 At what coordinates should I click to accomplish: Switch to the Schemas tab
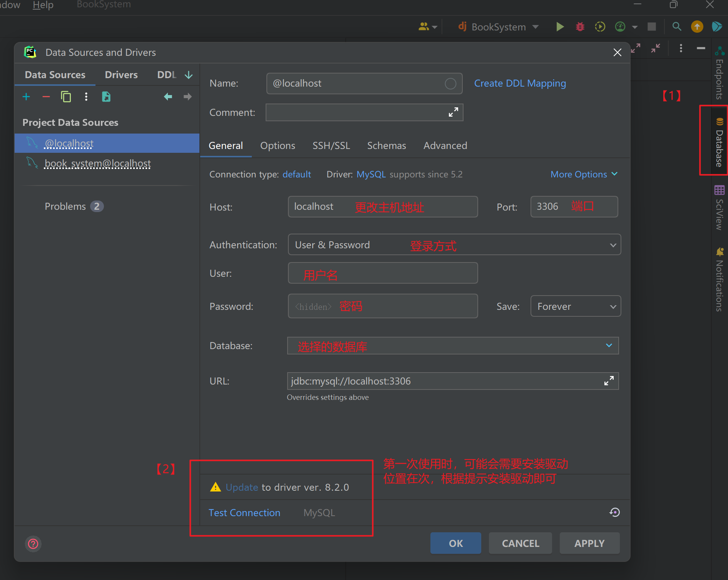pyautogui.click(x=387, y=145)
